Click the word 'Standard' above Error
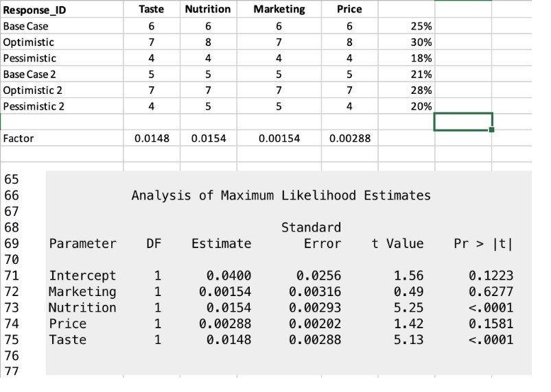551x392 pixels. coord(311,228)
